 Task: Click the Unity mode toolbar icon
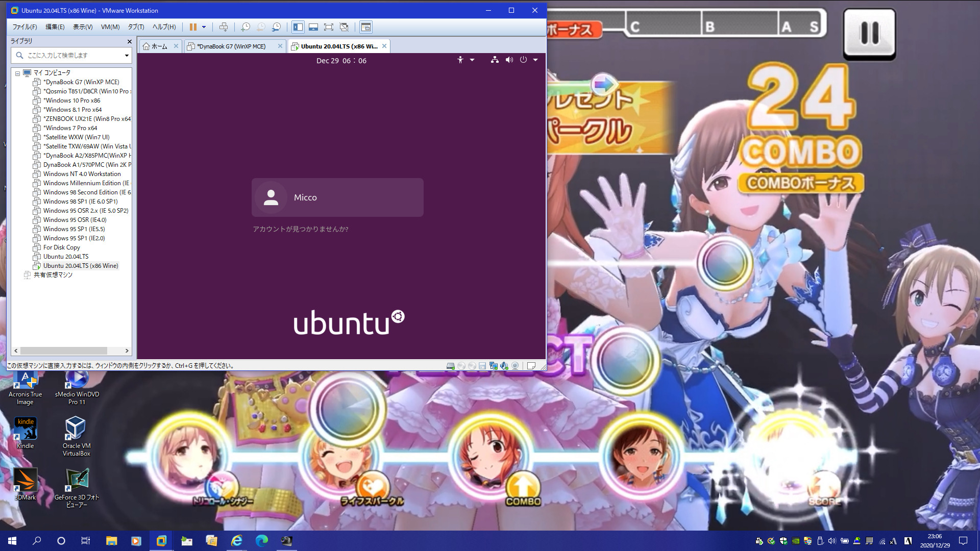(344, 27)
